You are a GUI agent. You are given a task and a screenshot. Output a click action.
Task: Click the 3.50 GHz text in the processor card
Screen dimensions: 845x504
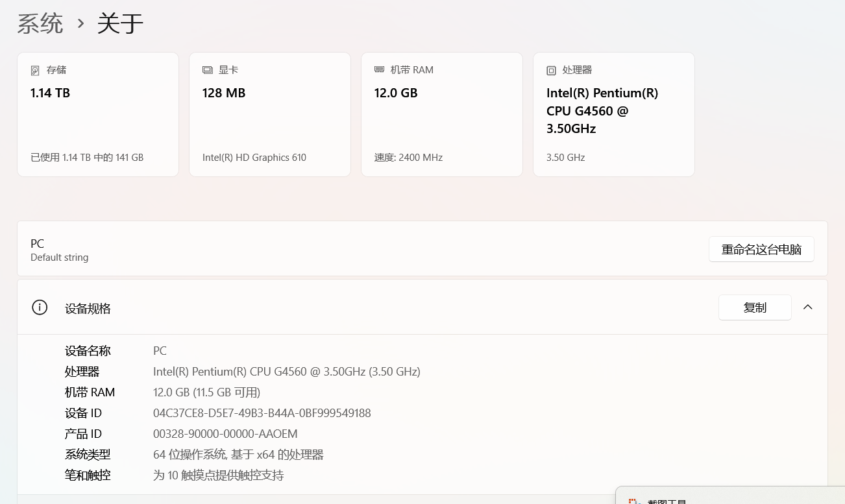[566, 158]
